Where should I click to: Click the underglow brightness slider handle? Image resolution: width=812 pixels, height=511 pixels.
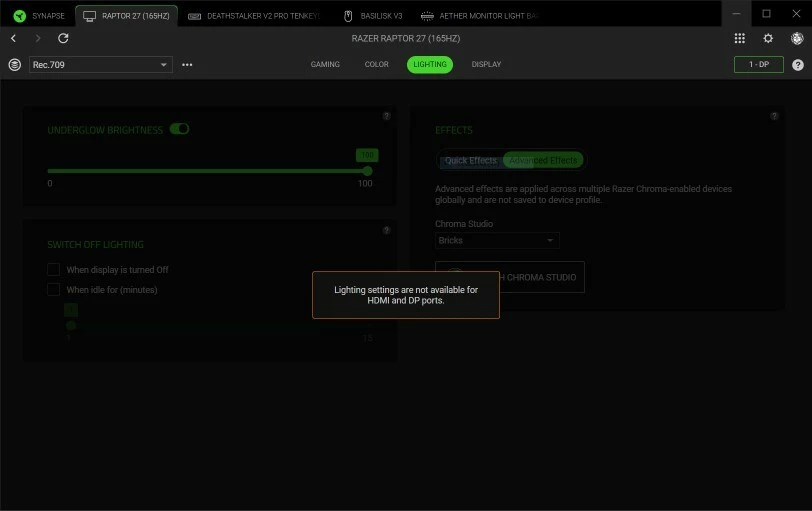click(x=367, y=171)
